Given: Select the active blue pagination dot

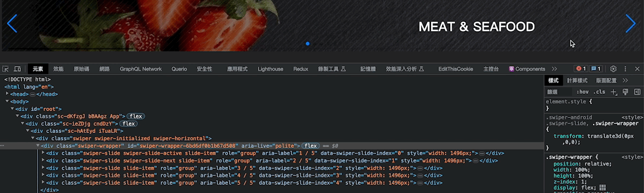Looking at the screenshot, I should pyautogui.click(x=308, y=43).
